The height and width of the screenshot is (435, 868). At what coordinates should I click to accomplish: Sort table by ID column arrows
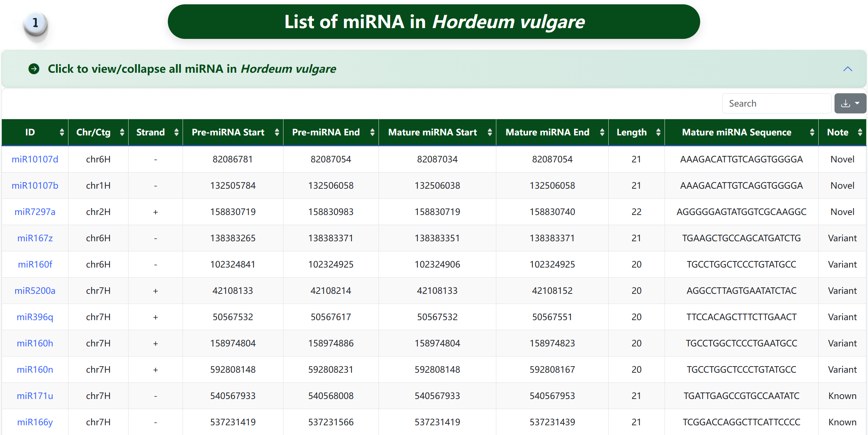(x=62, y=132)
